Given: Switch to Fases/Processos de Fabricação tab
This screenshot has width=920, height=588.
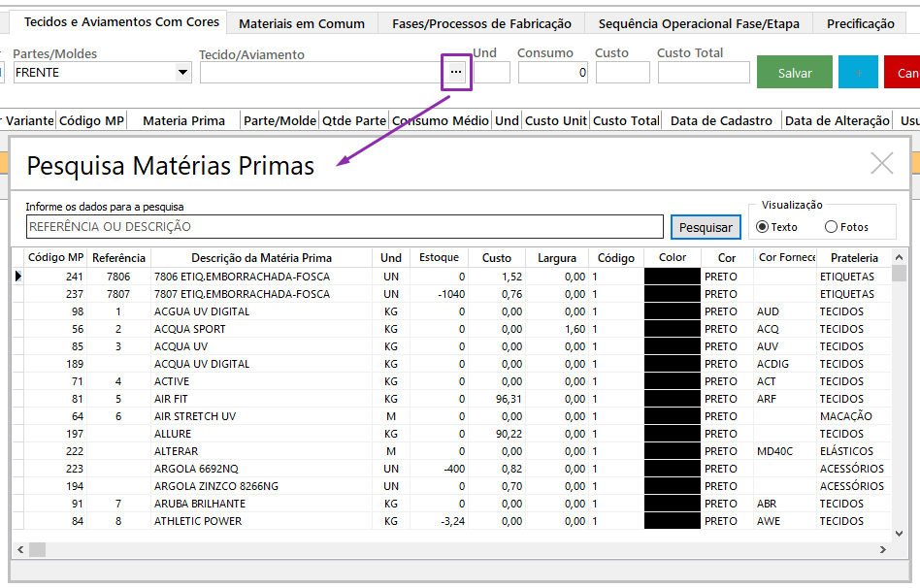Looking at the screenshot, I should coord(481,23).
